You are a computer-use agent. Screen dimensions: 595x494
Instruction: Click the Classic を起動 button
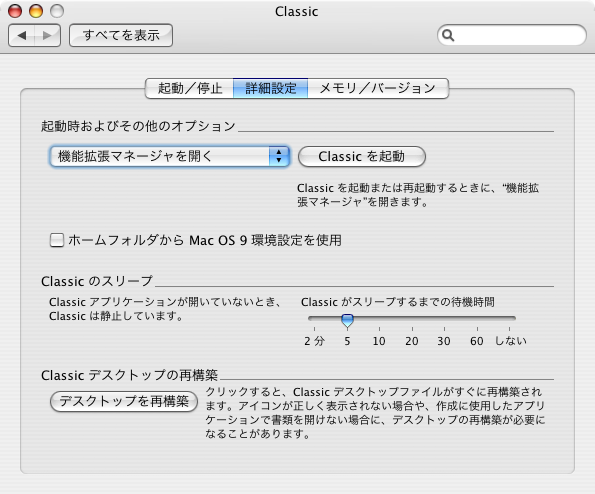coord(362,156)
